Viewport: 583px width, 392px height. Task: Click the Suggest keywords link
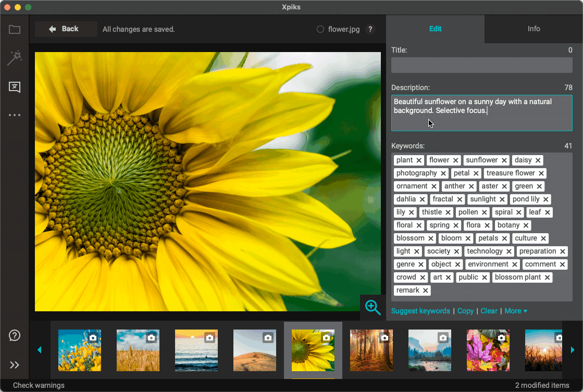[x=420, y=311]
